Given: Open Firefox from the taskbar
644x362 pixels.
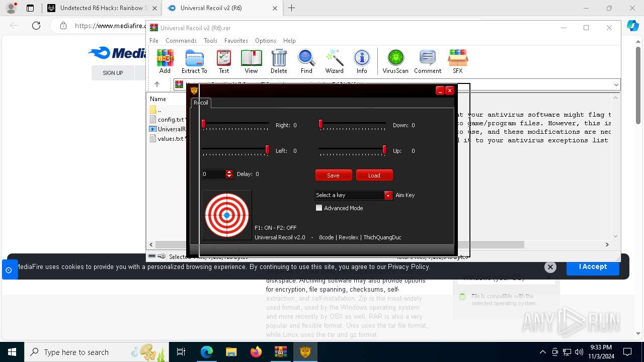Looking at the screenshot, I should coord(256,352).
